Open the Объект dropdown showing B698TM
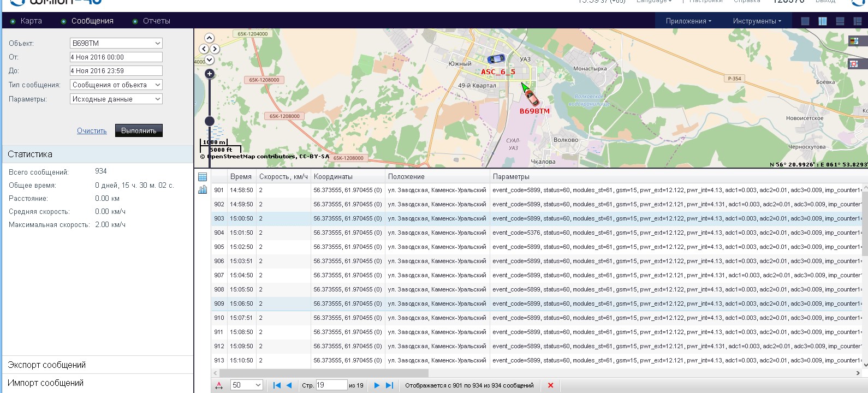 [116, 43]
